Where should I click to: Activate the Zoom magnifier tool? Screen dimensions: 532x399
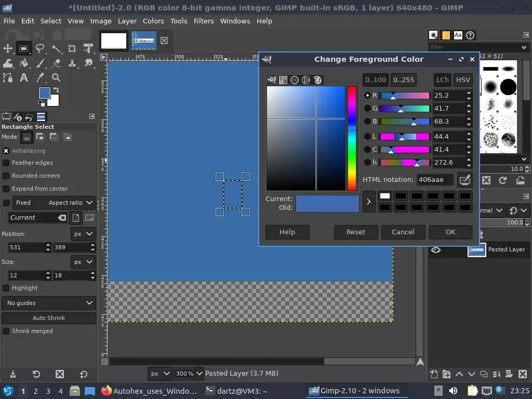pyautogui.click(x=56, y=78)
